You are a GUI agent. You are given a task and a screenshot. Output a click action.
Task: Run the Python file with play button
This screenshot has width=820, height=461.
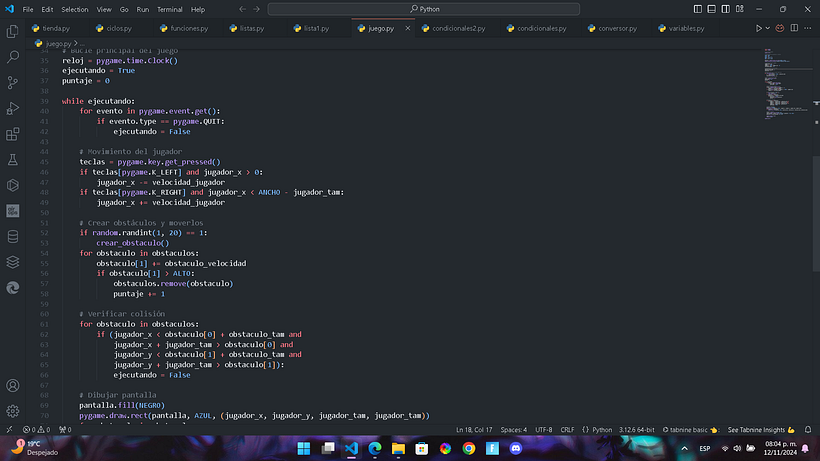click(758, 28)
